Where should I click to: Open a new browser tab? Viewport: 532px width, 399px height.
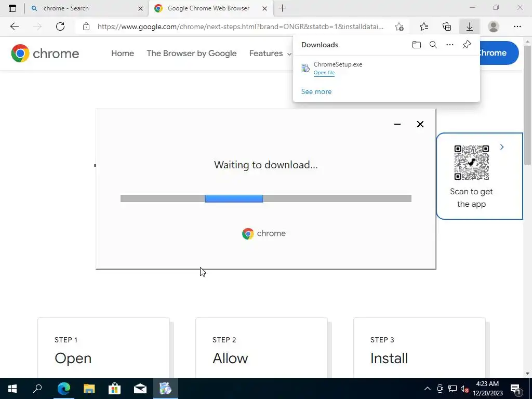tap(282, 8)
